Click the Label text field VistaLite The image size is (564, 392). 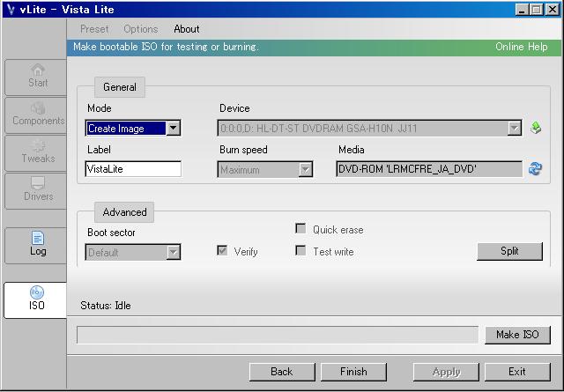coord(133,169)
